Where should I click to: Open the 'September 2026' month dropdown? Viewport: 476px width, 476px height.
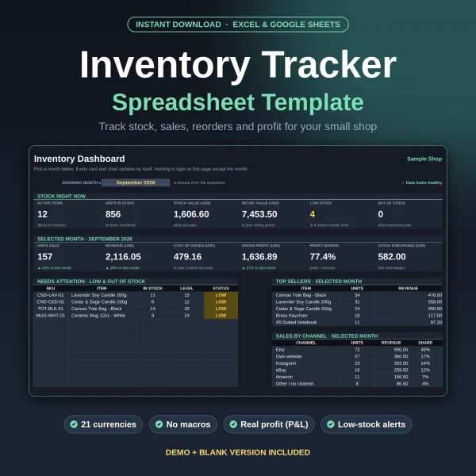136,182
